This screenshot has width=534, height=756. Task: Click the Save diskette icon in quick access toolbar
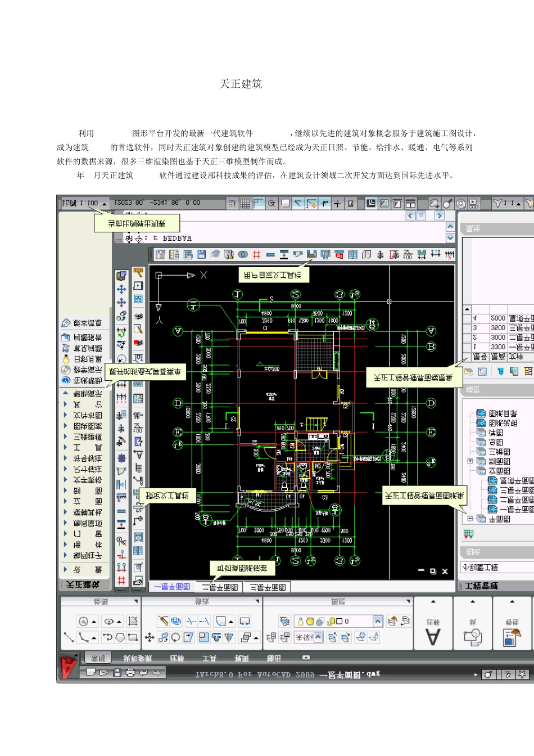(x=117, y=673)
